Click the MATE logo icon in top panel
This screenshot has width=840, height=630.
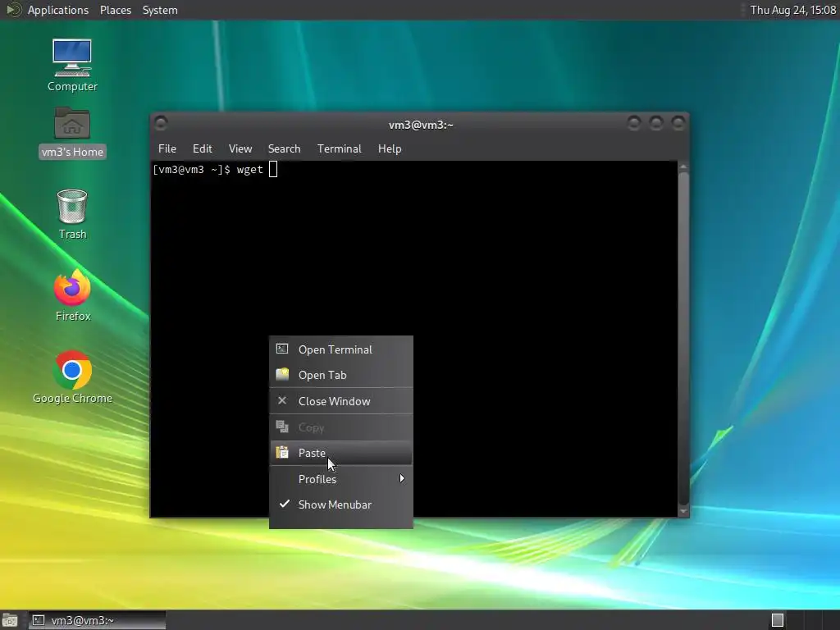(13, 10)
